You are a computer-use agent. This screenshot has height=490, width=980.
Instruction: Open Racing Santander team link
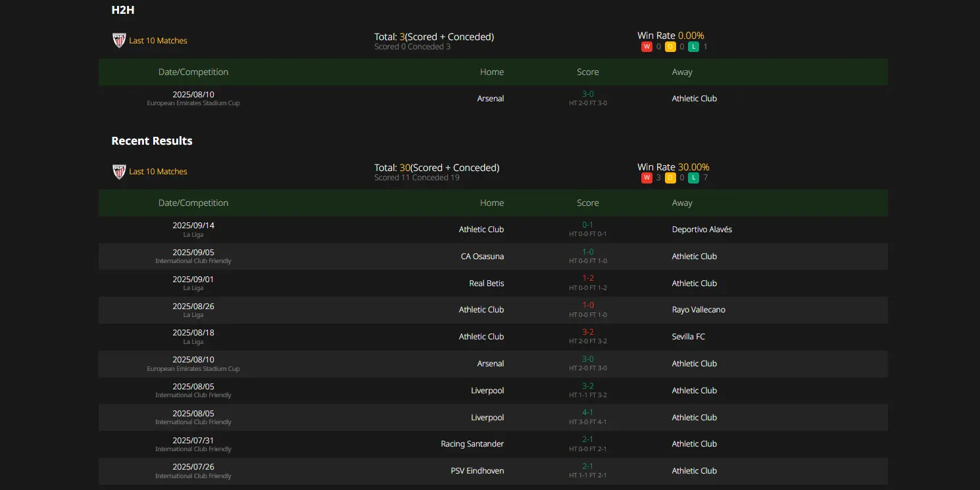tap(472, 444)
